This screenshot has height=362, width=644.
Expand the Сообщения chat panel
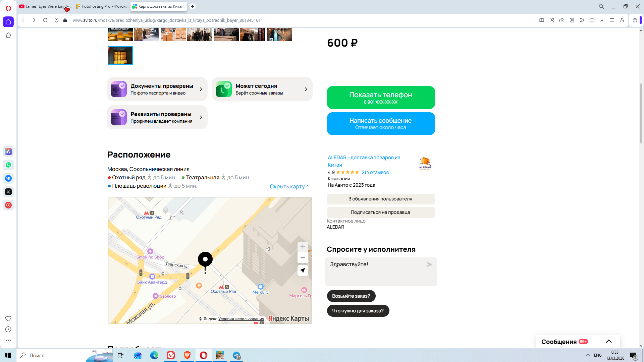click(608, 341)
